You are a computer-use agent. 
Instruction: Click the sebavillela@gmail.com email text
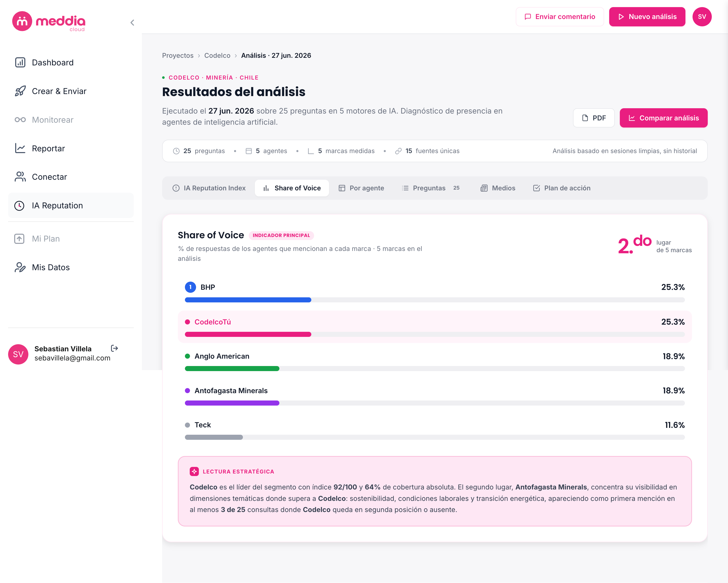tap(72, 358)
